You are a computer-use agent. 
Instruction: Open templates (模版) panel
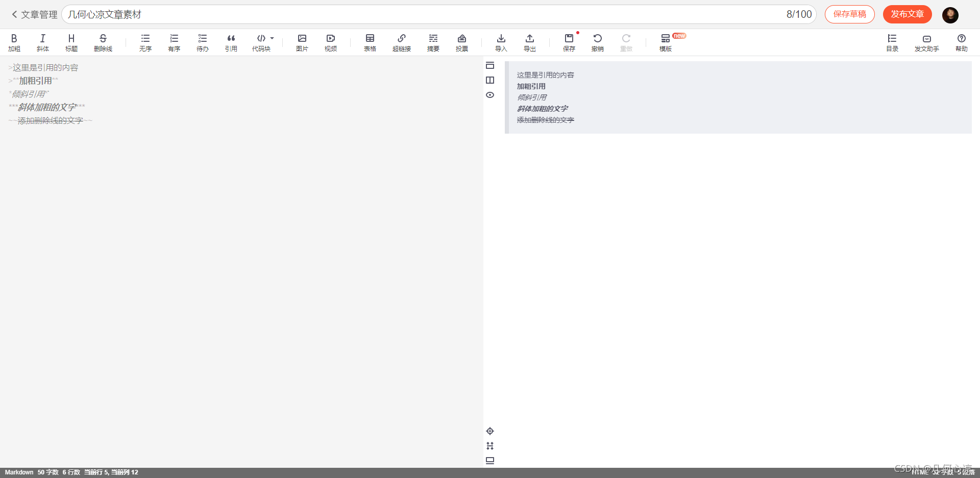pyautogui.click(x=666, y=42)
